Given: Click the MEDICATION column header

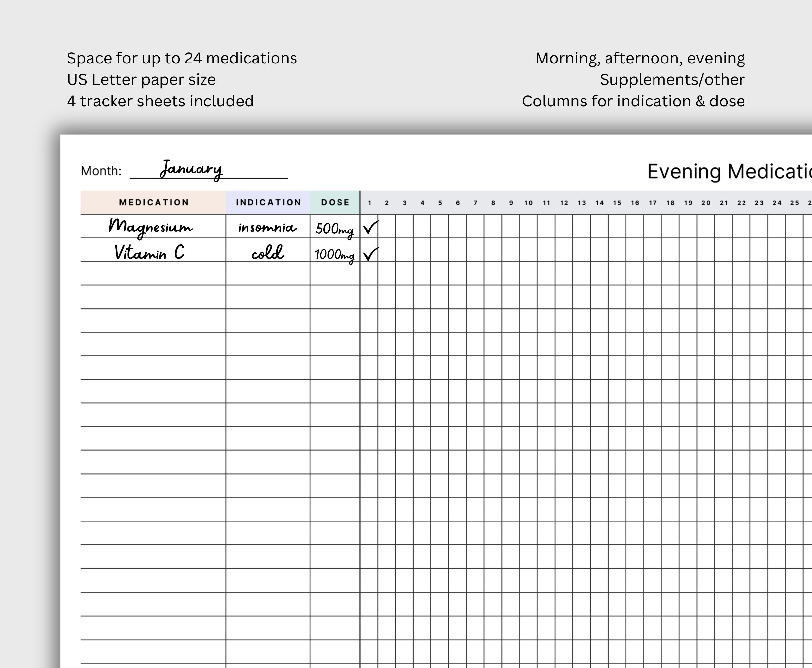Looking at the screenshot, I should point(154,202).
